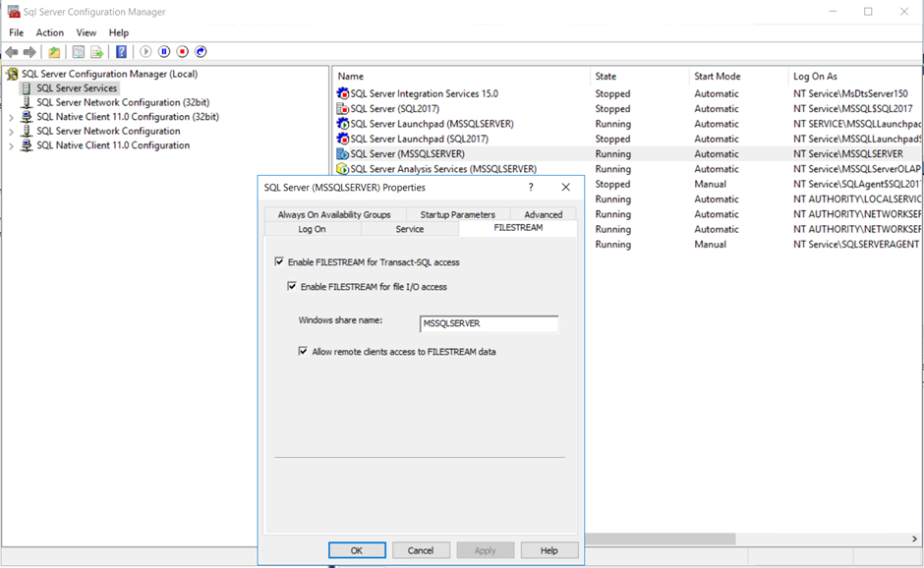The image size is (924, 568).
Task: Switch to the Advanced tab
Action: coord(543,214)
